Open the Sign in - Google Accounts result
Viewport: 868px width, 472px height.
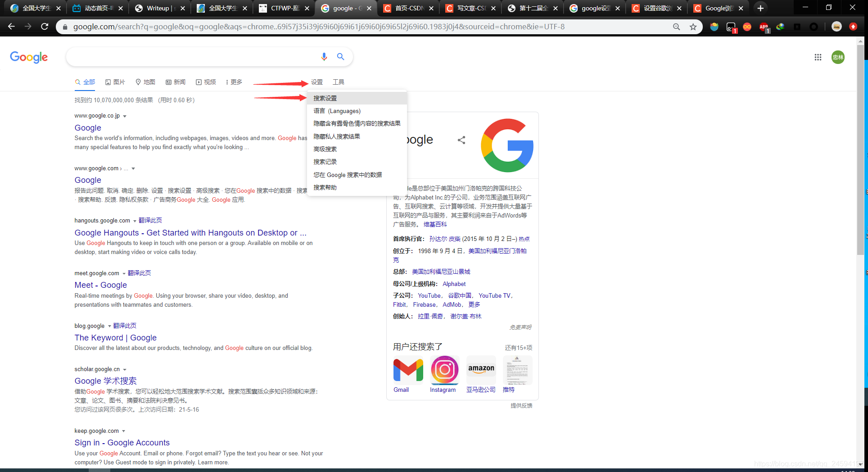122,443
